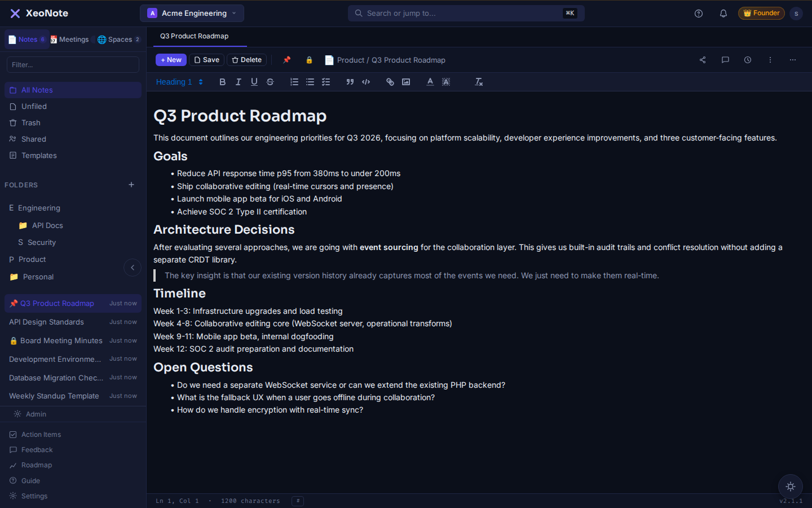Apply strikethrough formatting
The width and height of the screenshot is (812, 508).
tap(270, 82)
